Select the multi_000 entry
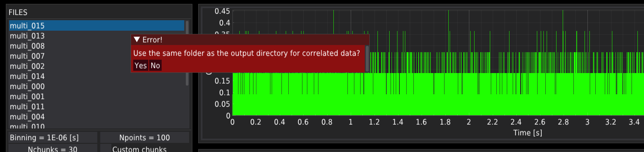This screenshot has width=644, height=152. tap(27, 86)
